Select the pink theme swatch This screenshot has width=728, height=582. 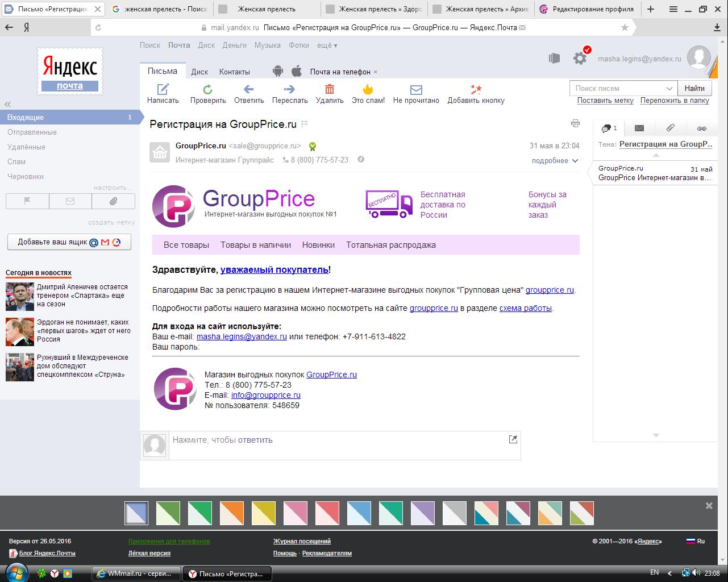296,513
